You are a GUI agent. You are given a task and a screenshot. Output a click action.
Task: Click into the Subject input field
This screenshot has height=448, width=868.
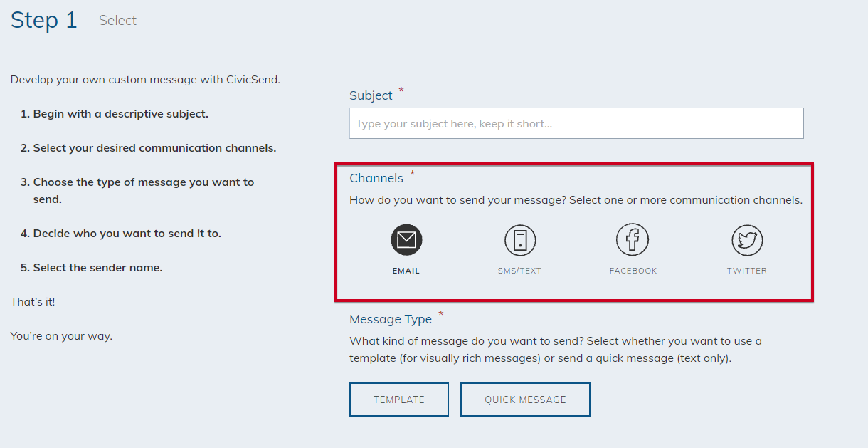(576, 123)
